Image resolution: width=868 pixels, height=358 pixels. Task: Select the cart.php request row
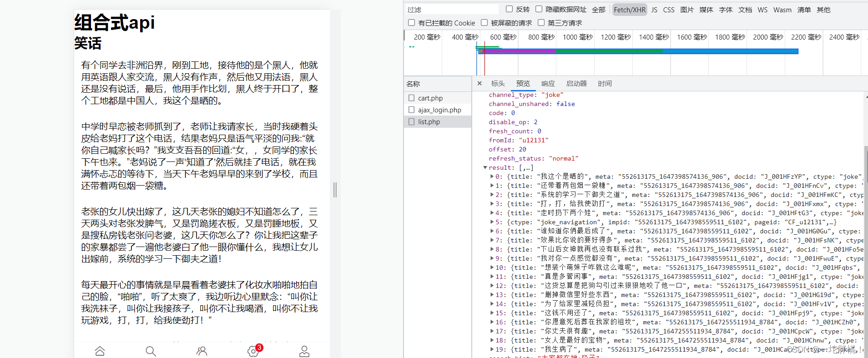coord(438,98)
